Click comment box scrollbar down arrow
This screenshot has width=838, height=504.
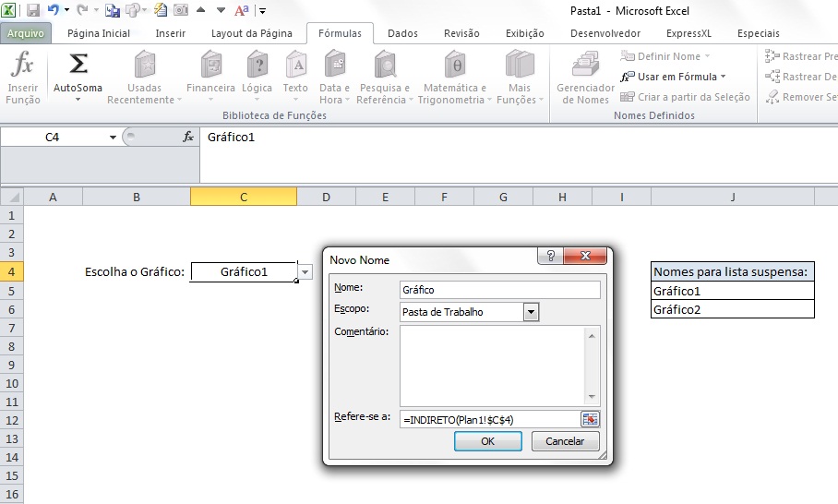592,397
